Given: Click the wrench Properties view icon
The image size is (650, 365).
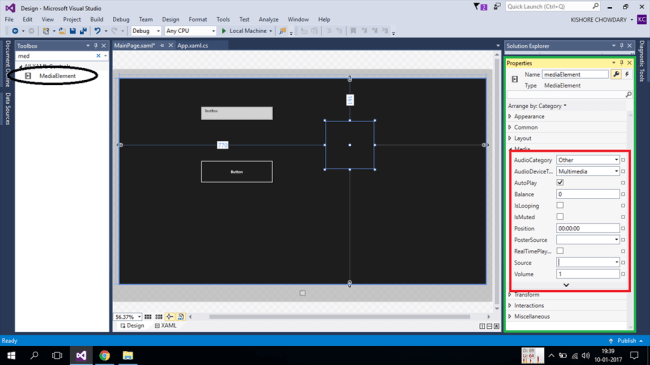Looking at the screenshot, I should pos(616,75).
